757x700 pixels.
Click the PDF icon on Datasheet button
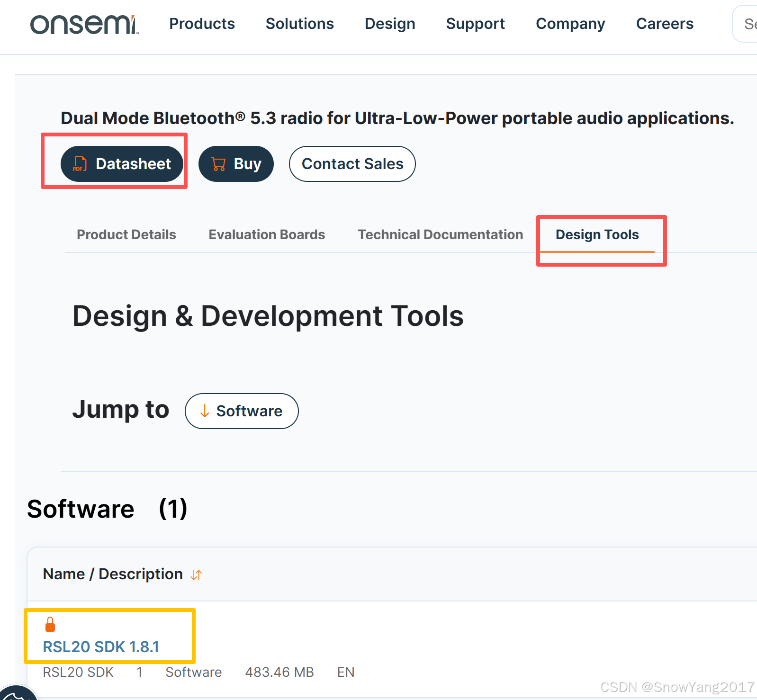tap(80, 164)
